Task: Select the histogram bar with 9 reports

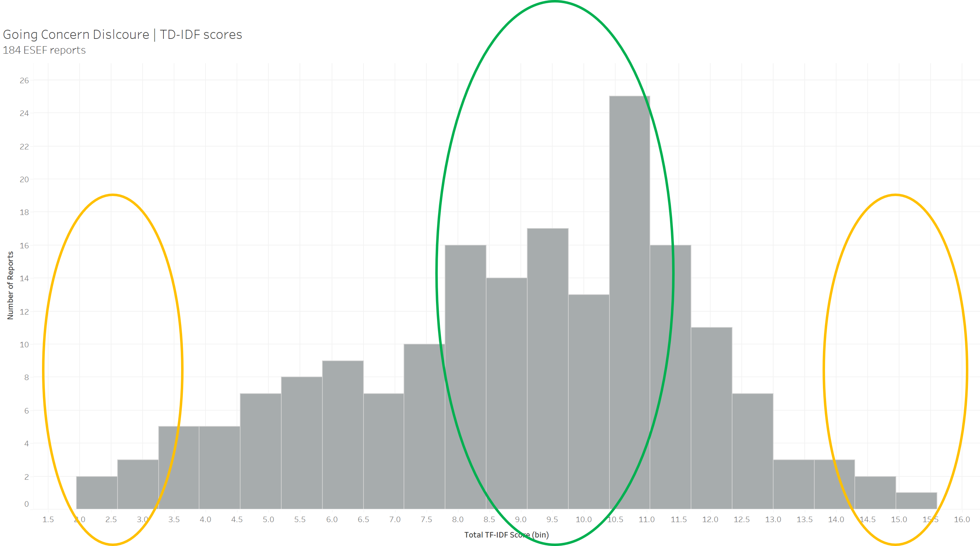Action: tap(343, 435)
